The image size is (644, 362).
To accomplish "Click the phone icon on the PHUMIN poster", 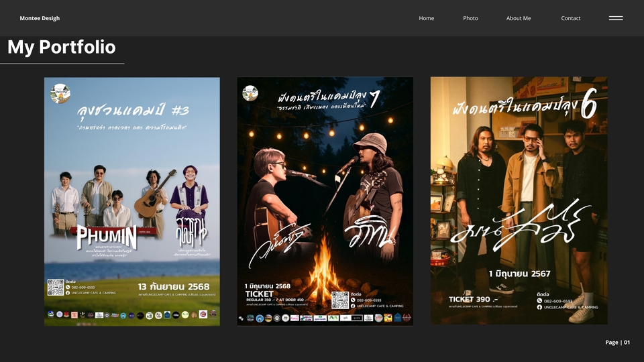I will pos(68,287).
